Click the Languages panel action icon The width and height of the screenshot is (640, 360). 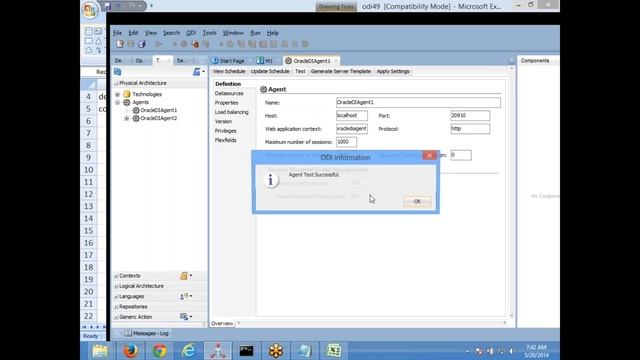[x=184, y=296]
